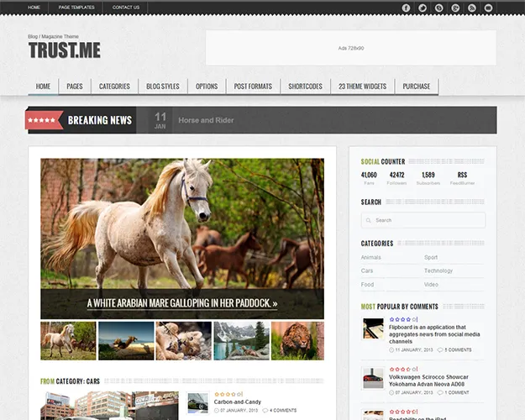Click the Skype icon in the top bar
The height and width of the screenshot is (420, 525).
(x=439, y=8)
